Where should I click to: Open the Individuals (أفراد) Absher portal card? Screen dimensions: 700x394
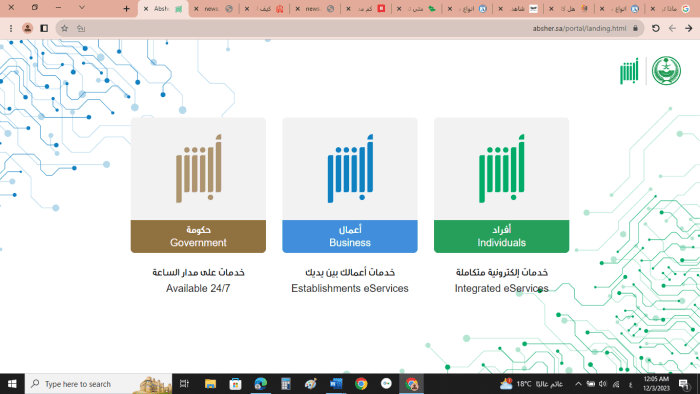coord(501,185)
